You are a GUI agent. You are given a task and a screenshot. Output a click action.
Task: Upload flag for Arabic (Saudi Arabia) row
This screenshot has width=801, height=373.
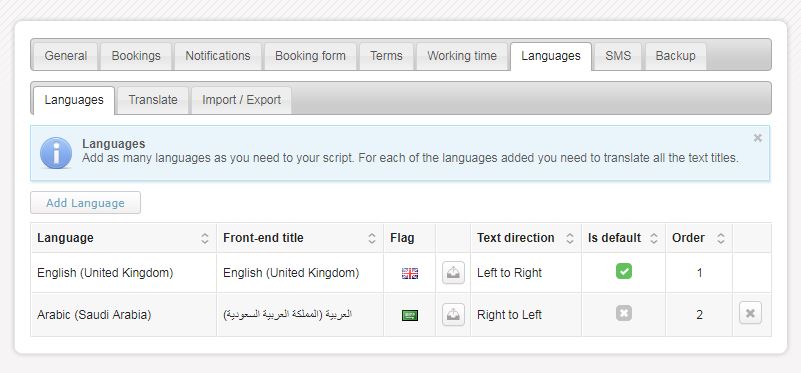[453, 314]
